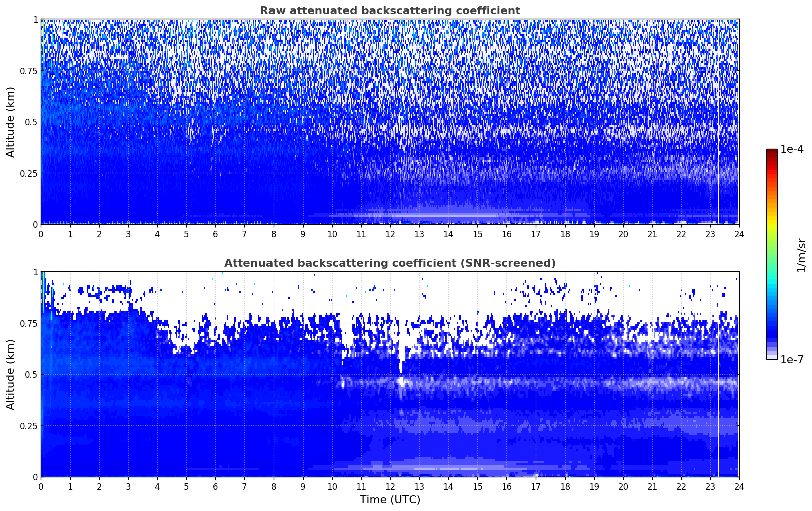Click the '1e-7' colorbar minimum label
812x511 pixels.
point(792,359)
